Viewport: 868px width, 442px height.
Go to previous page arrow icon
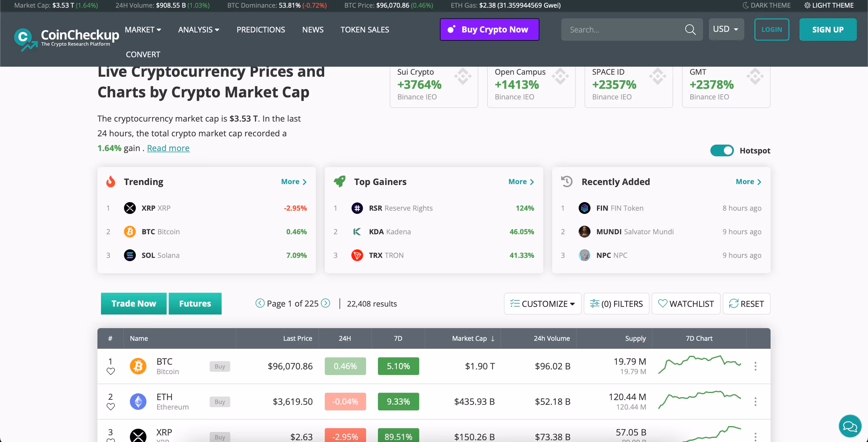[260, 303]
